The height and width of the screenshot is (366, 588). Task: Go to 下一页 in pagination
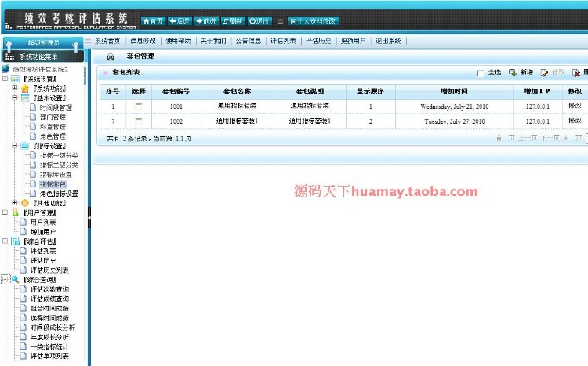[x=550, y=138]
